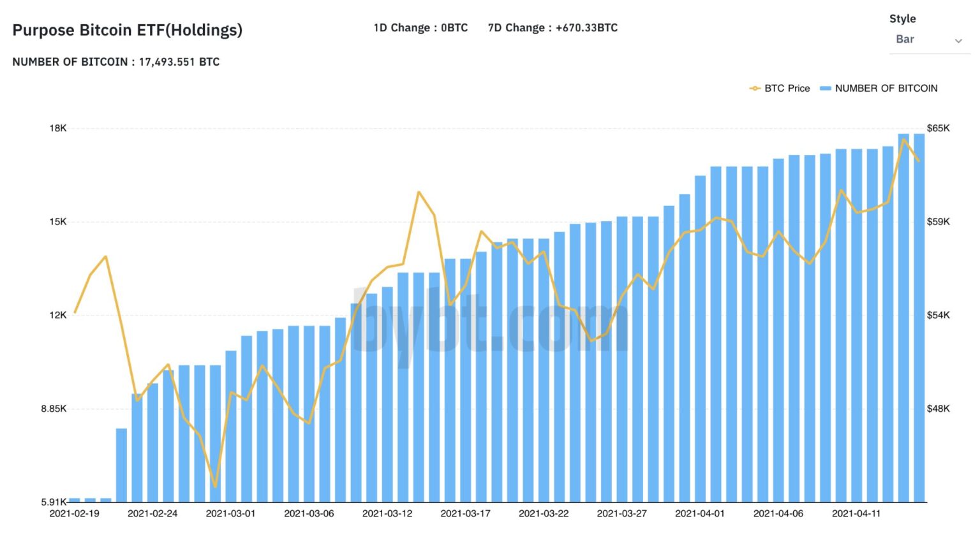980x540 pixels.
Task: Click the 15K left axis label
Action: click(58, 222)
